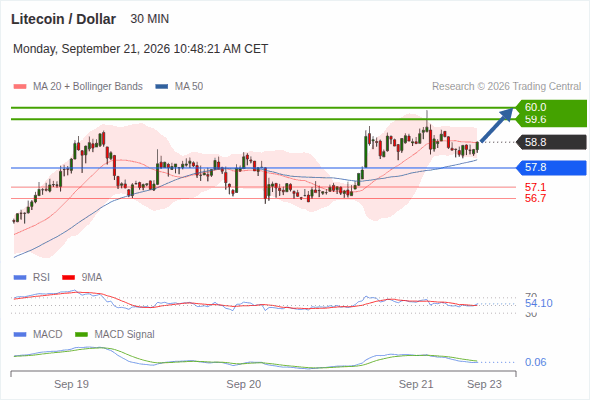Click the MA 20 + Bollinger Bands pink swatch
This screenshot has width=590, height=400.
pyautogui.click(x=20, y=87)
